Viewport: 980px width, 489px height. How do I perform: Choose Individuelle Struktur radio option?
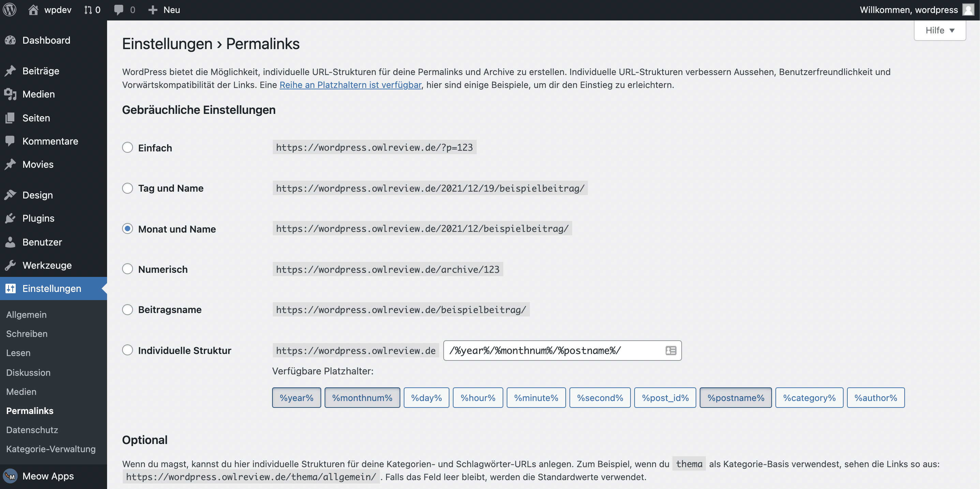point(128,350)
